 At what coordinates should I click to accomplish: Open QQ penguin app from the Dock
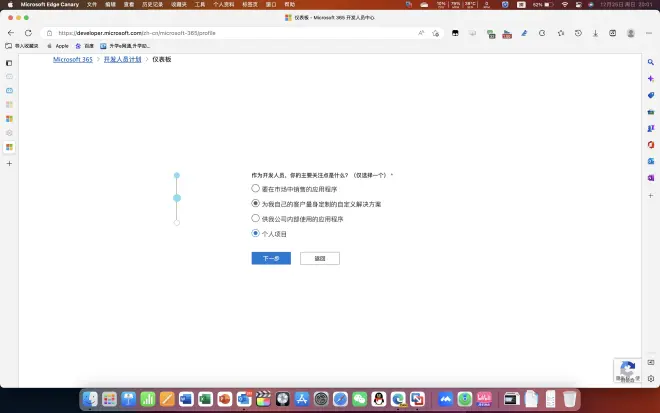click(x=379, y=399)
